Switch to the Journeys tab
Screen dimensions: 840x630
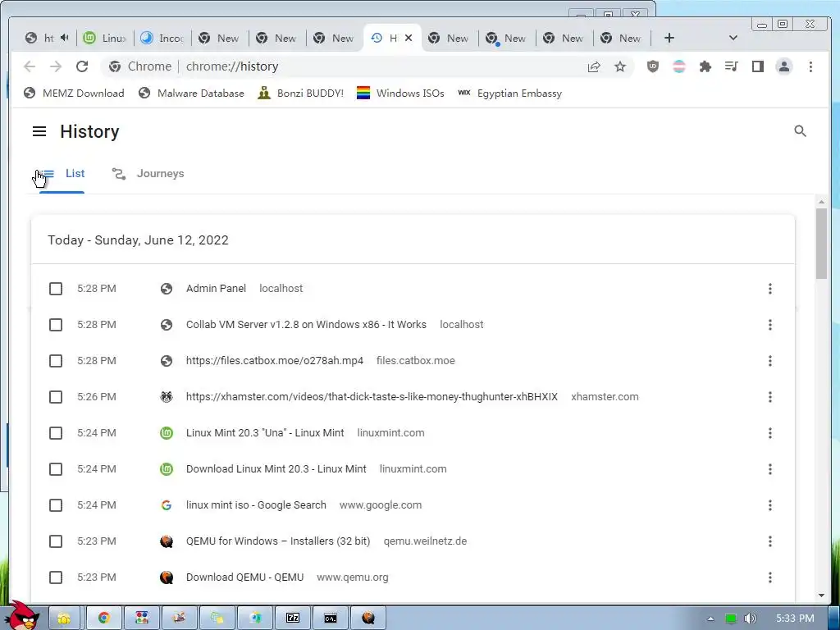click(148, 174)
